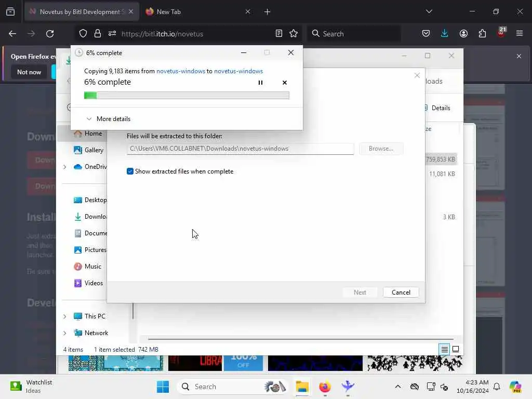This screenshot has width=532, height=399.
Task: Open Windows Start menu
Action: coord(163,387)
